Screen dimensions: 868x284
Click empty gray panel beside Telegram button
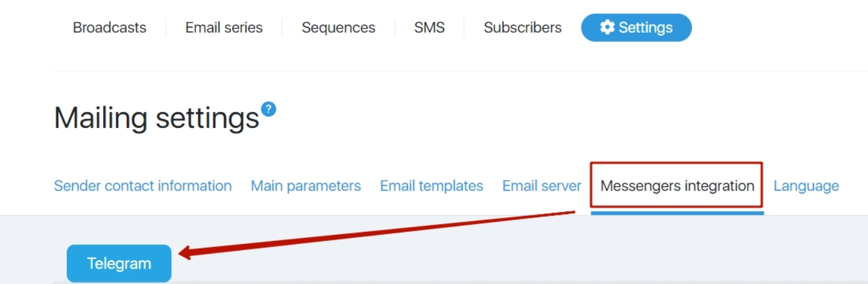click(522, 255)
